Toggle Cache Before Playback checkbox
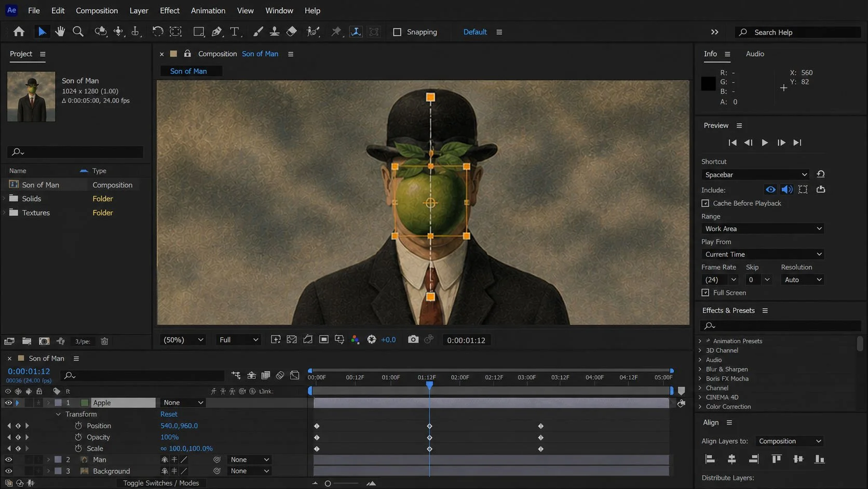The height and width of the screenshot is (489, 868). (x=705, y=203)
